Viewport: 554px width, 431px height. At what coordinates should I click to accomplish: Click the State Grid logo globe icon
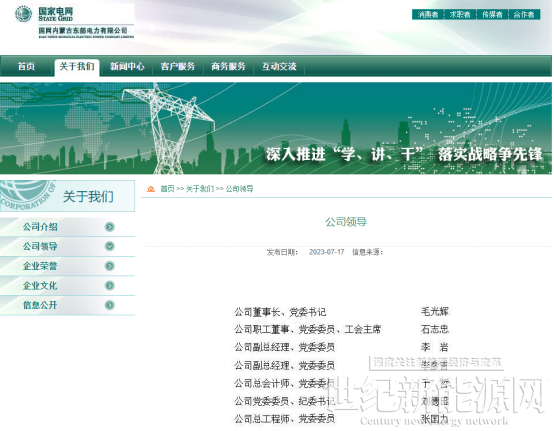coord(23,14)
